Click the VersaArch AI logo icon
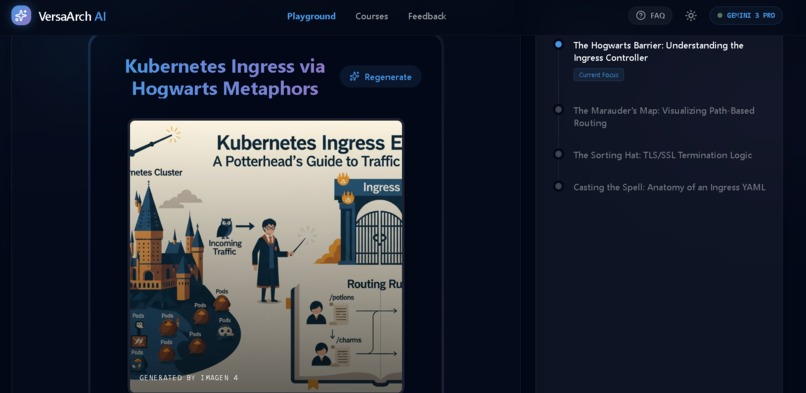The width and height of the screenshot is (806, 393). 21,15
